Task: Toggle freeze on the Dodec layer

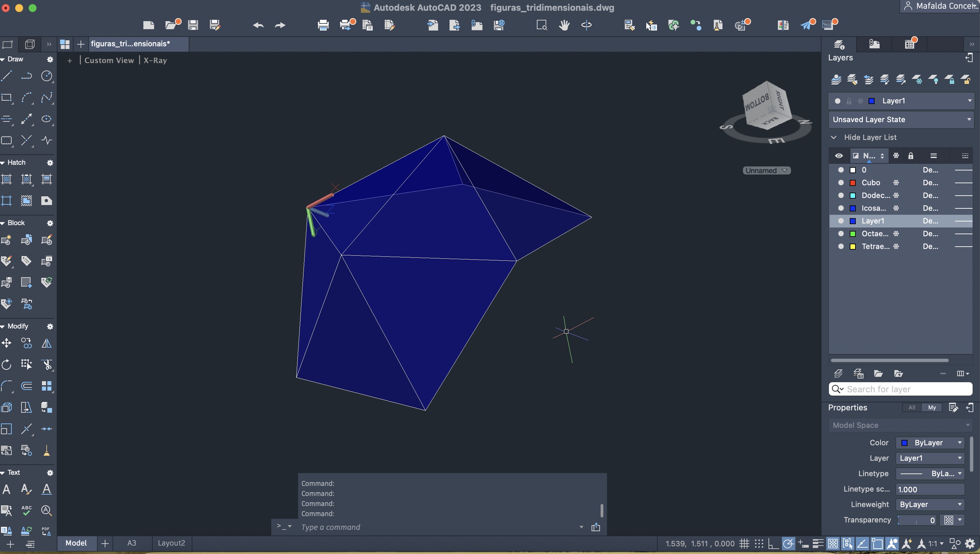Action: [x=896, y=196]
